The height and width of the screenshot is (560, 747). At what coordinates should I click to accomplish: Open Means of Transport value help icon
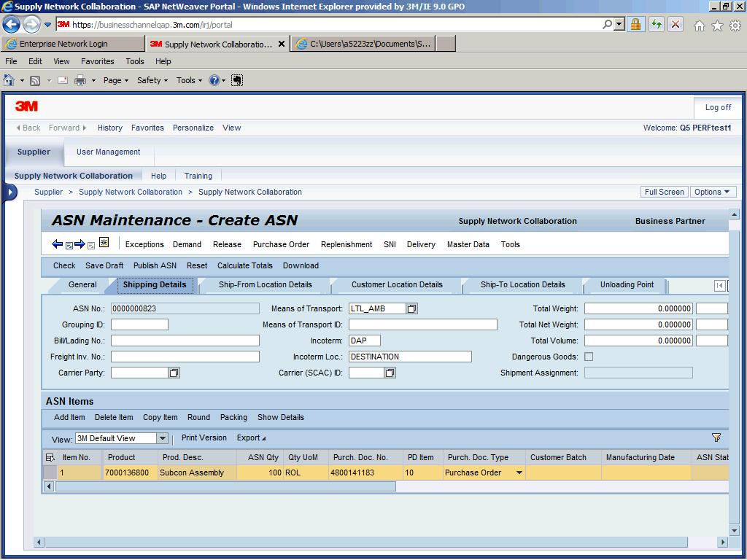[411, 308]
